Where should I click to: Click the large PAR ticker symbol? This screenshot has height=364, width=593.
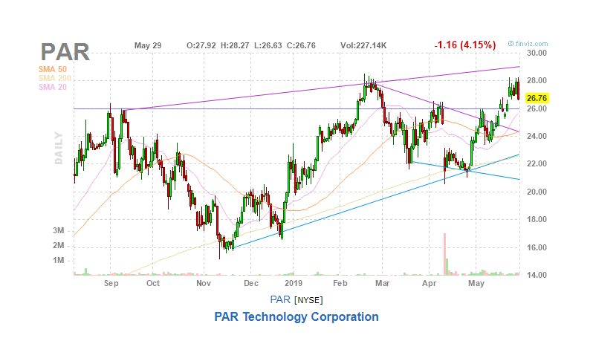point(65,52)
